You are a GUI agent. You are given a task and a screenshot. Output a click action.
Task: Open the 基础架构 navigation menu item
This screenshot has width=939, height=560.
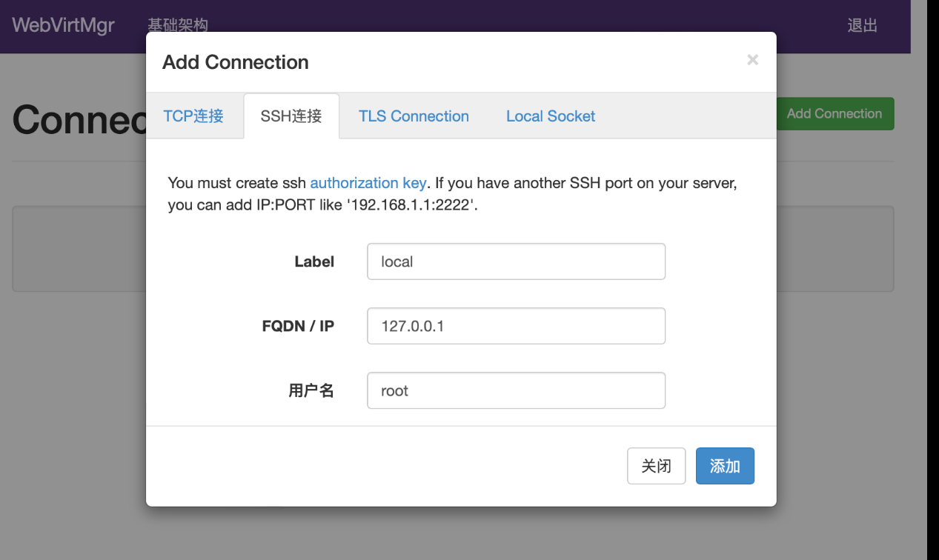coord(178,26)
